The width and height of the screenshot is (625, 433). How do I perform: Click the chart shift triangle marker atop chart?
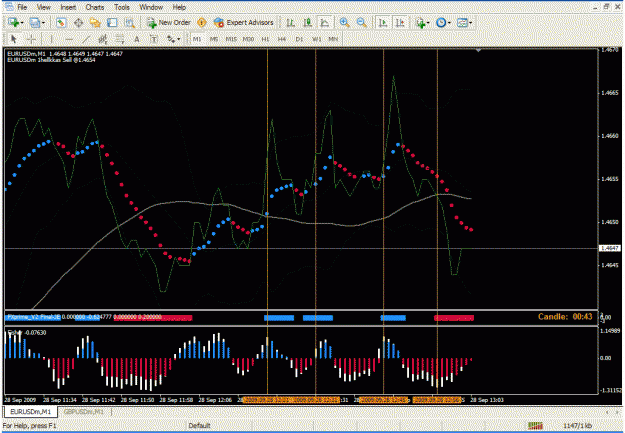coord(478,51)
